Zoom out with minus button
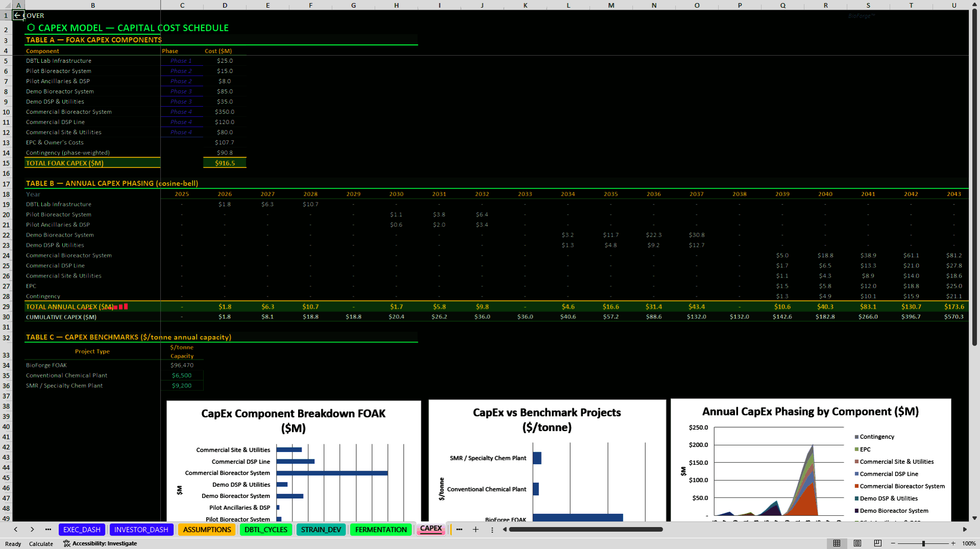 (x=893, y=543)
